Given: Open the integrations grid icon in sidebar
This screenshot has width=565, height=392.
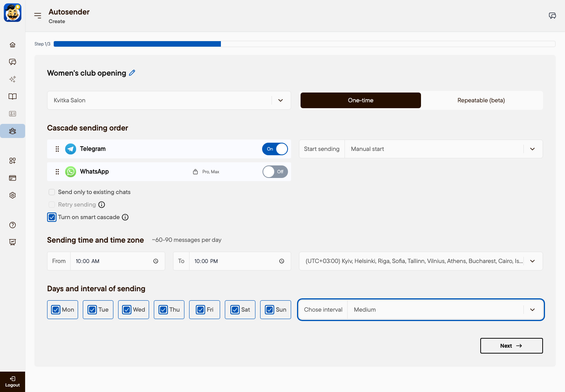Looking at the screenshot, I should 13,161.
